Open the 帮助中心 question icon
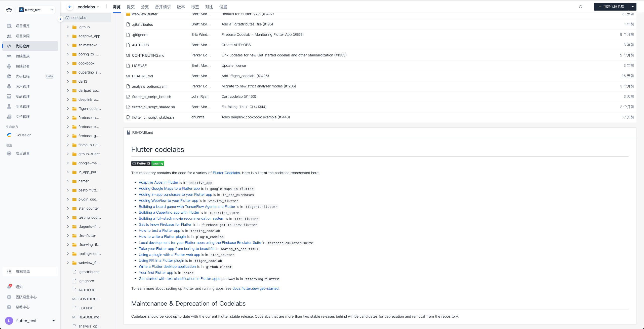This screenshot has width=644, height=329. pyautogui.click(x=9, y=307)
